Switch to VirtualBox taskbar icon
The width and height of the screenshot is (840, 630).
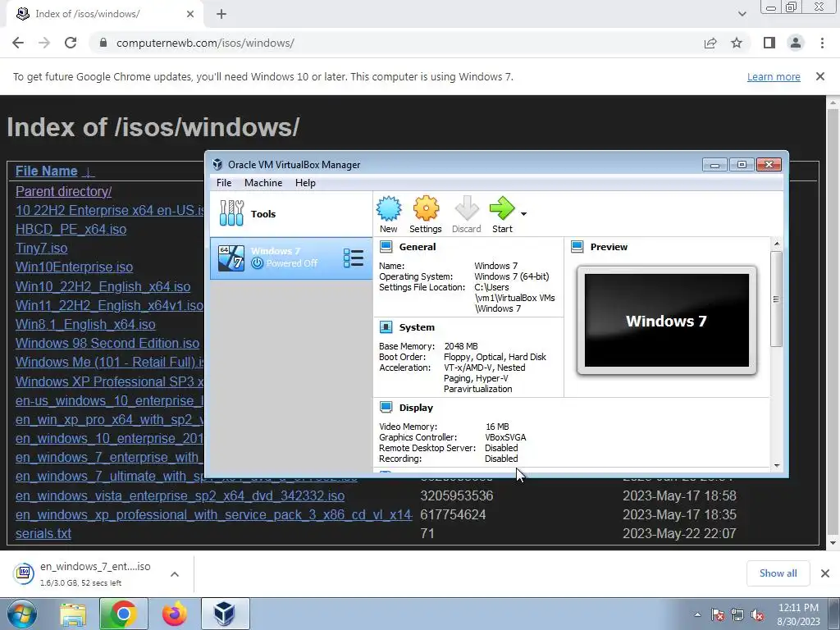coord(225,614)
